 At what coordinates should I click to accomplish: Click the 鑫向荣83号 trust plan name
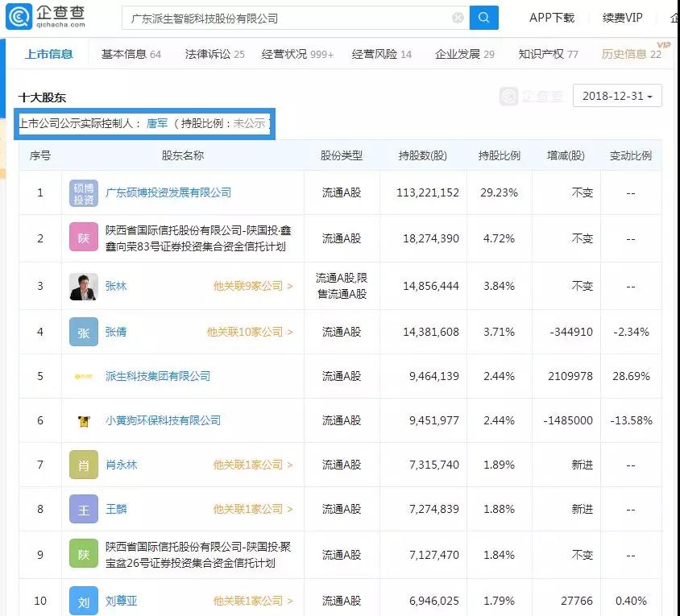click(x=198, y=238)
